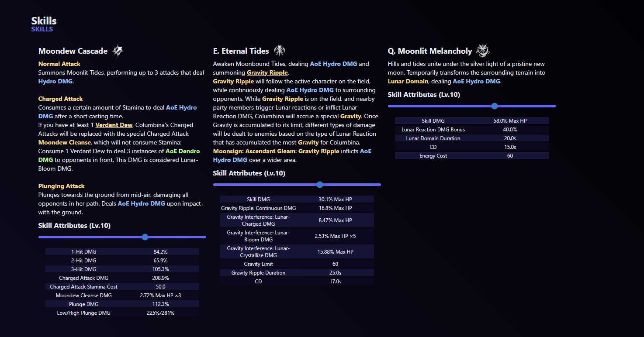Click the Eternal Tides level slider handle

320,185
